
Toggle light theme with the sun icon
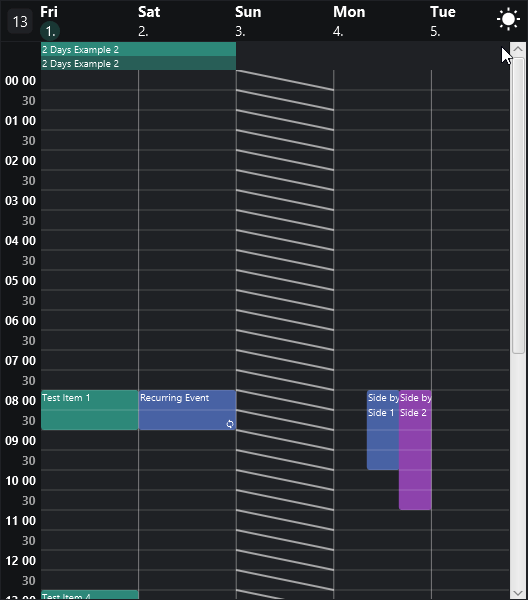tap(508, 19)
